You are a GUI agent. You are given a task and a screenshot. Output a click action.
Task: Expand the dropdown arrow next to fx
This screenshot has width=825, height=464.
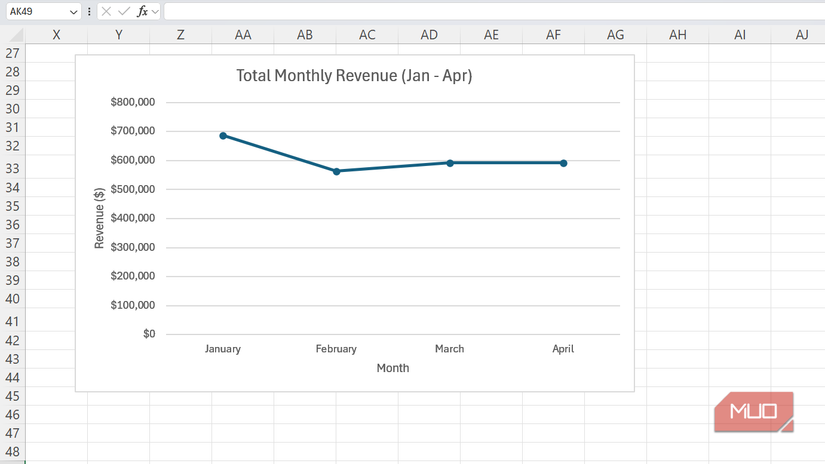click(x=155, y=12)
